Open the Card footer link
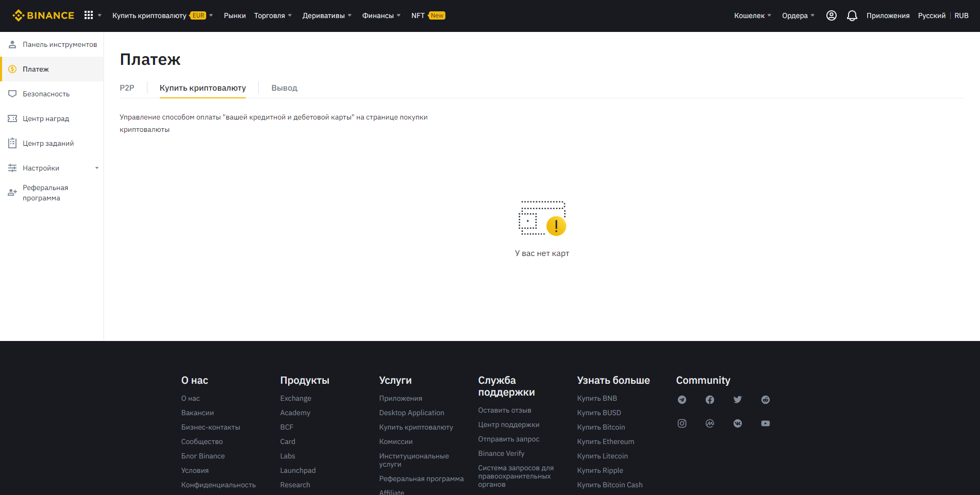 (288, 441)
